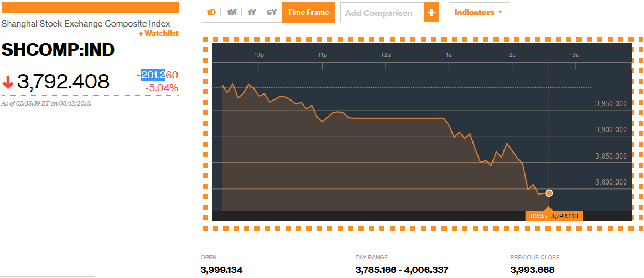Click the timestamp line As of 02:35:39 ET
Screen dimensions: 644x278
coord(46,103)
